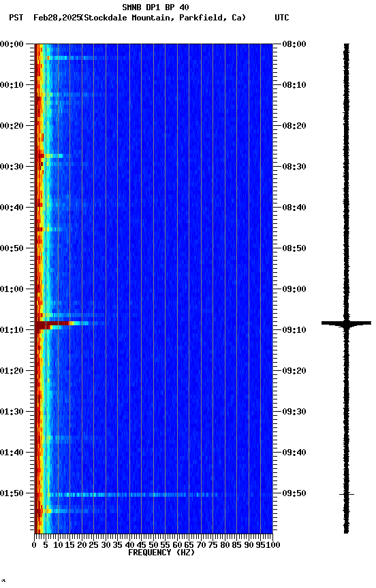Click the 'FREQUENCY (HZ)' axis title
Screen dimensions: 376x588
pos(161,553)
